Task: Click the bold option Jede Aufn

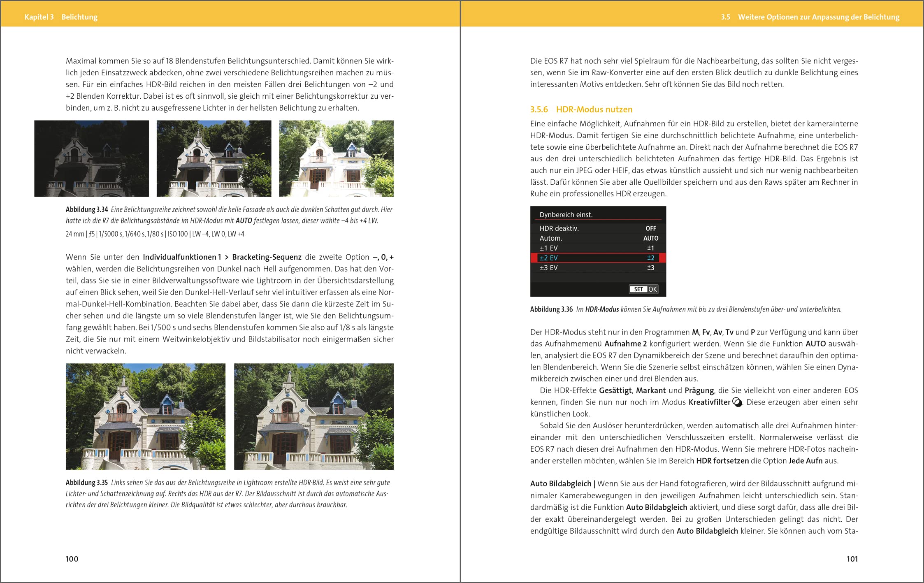Action: [x=805, y=461]
